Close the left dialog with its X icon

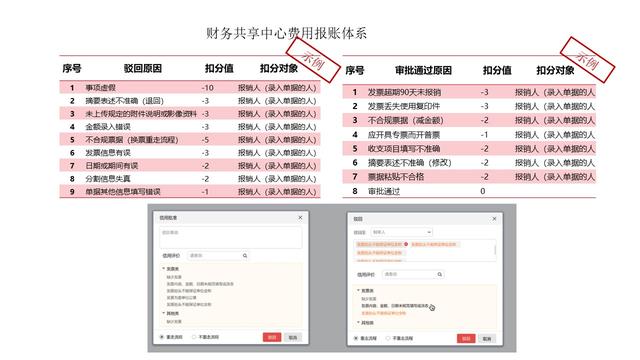300,218
